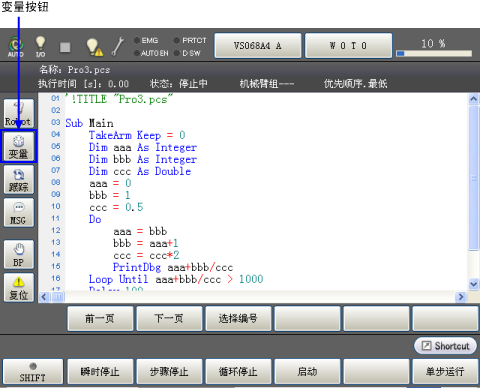Select line 08 aaa = 0
The height and width of the screenshot is (388, 480).
pyautogui.click(x=110, y=183)
